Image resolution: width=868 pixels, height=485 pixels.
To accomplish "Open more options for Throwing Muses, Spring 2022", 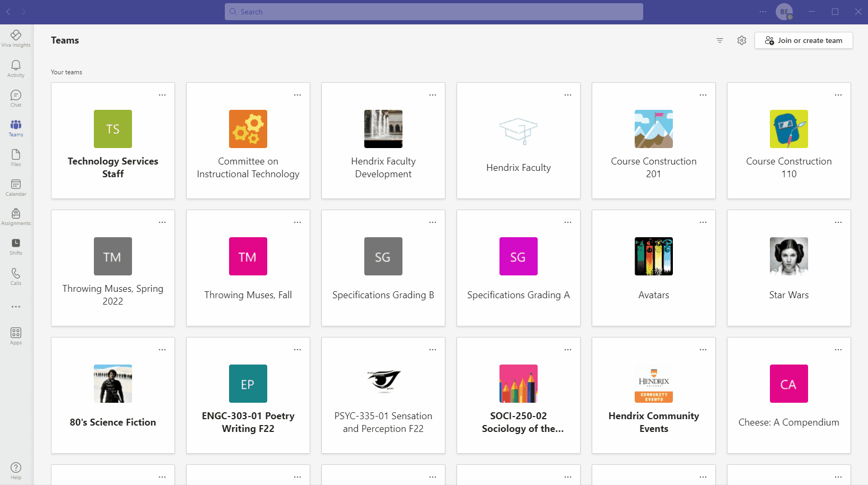I will click(x=162, y=222).
